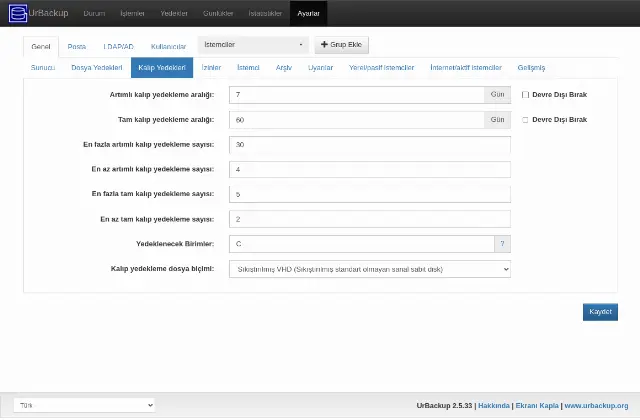Screen dimensions: 640x420
Task: Switch to the Posta tab
Action: (x=77, y=47)
